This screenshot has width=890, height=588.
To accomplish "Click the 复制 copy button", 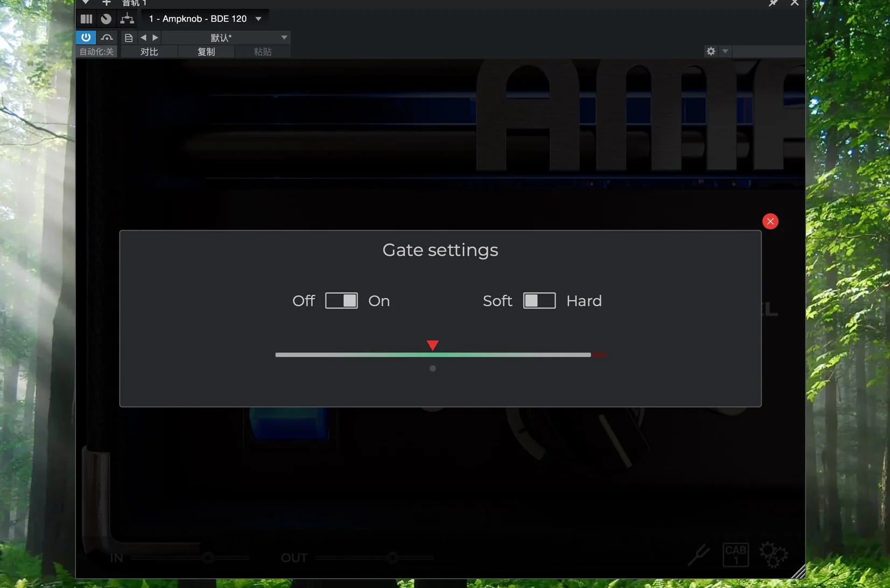I will tap(206, 52).
